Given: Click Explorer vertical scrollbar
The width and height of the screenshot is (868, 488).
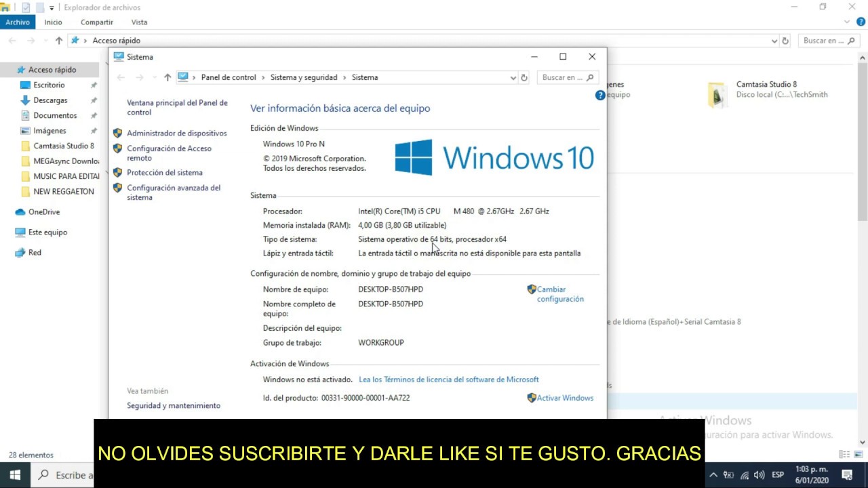Looking at the screenshot, I should (x=863, y=140).
